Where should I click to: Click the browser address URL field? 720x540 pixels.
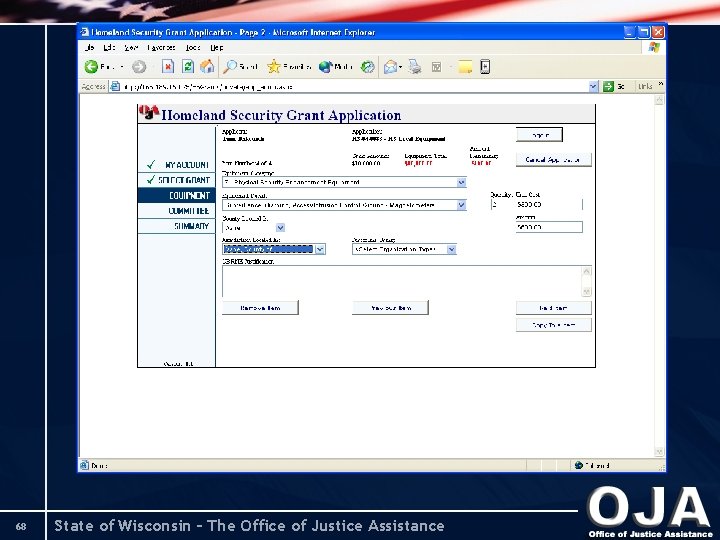355,86
